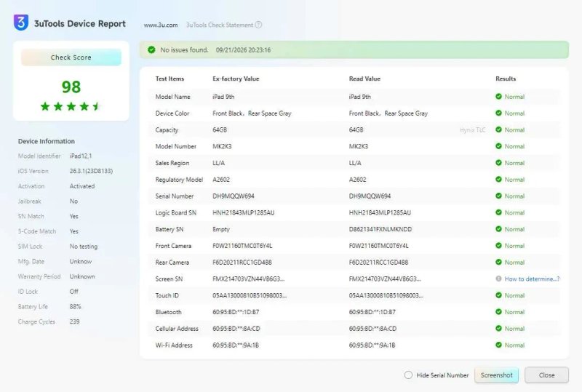Click the Touch ID row Normal check icon
The width and height of the screenshot is (582, 392).
point(498,295)
